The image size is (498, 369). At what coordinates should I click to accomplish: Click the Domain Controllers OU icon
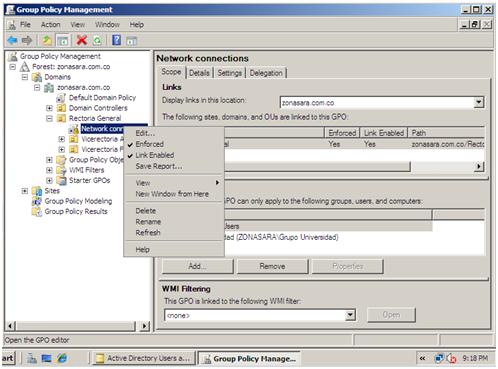[61, 108]
